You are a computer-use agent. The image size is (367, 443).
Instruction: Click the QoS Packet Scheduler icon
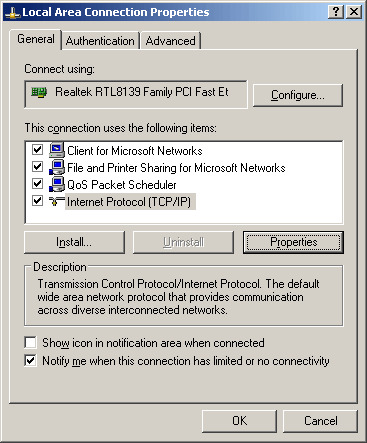57,184
